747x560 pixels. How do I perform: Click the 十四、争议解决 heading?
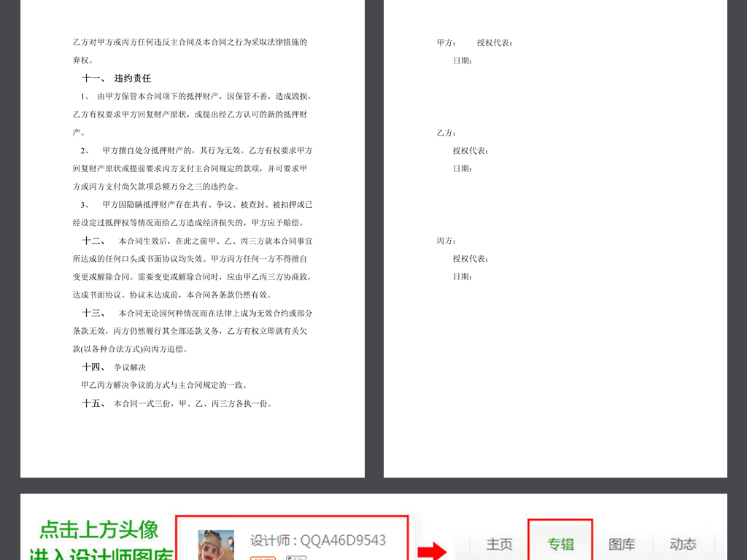(x=114, y=367)
